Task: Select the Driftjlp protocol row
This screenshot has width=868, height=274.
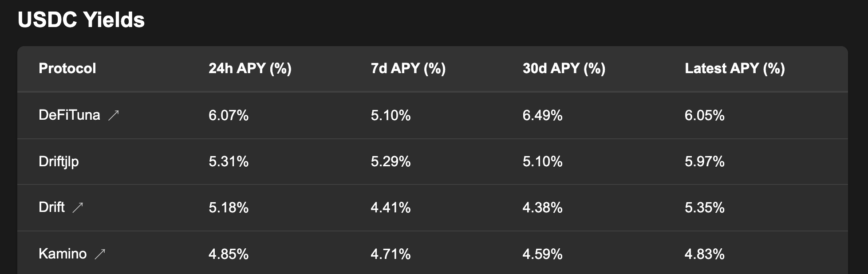Action: pyautogui.click(x=59, y=161)
